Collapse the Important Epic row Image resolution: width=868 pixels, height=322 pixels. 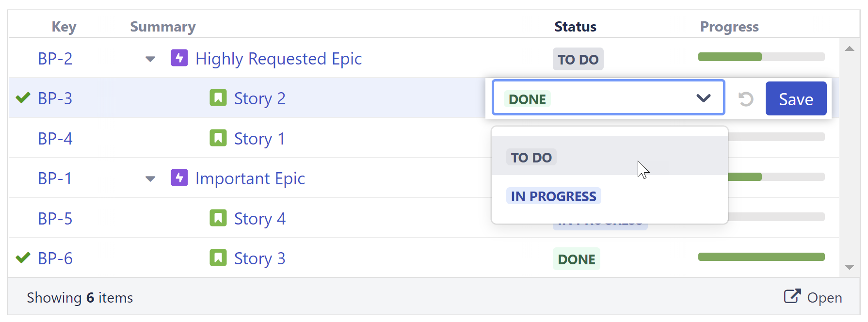click(x=150, y=179)
